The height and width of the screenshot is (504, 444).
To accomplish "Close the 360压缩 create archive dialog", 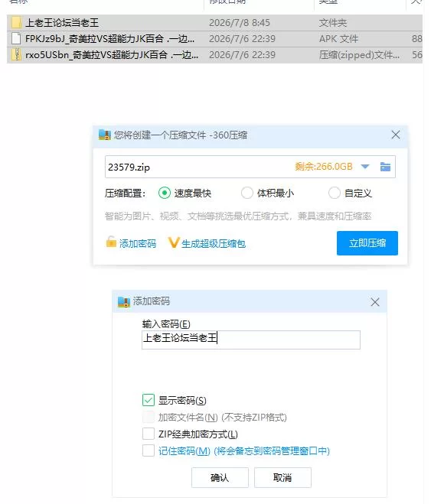I will (x=396, y=135).
